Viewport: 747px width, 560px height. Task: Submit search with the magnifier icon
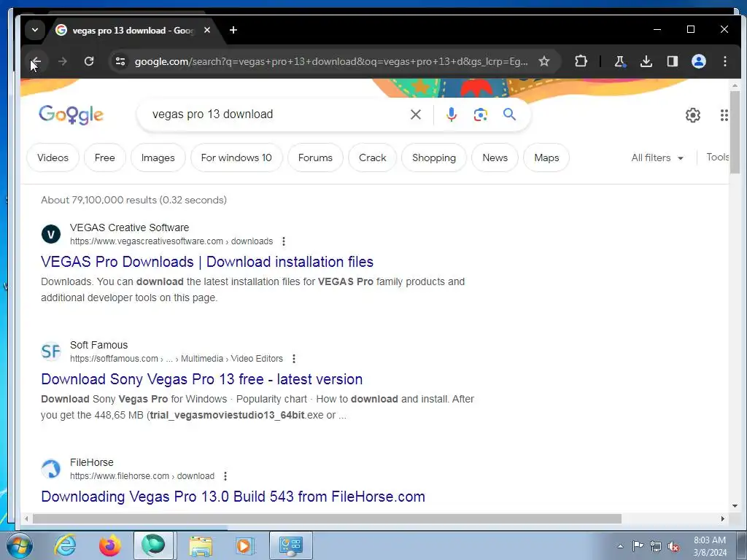click(x=509, y=114)
